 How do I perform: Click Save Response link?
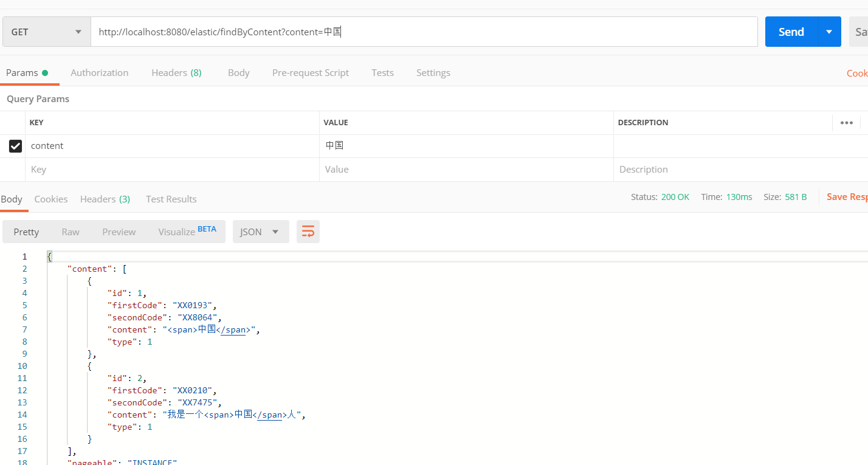pos(847,197)
